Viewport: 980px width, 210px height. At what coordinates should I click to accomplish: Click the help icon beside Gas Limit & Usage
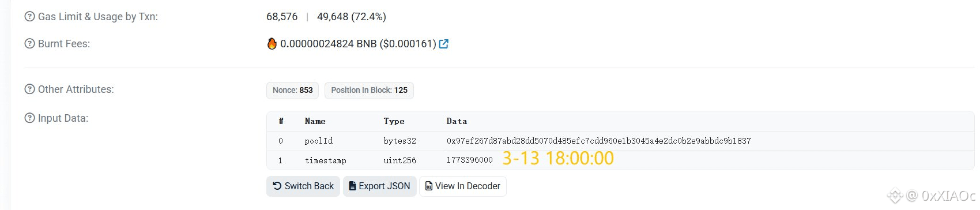coord(29,17)
